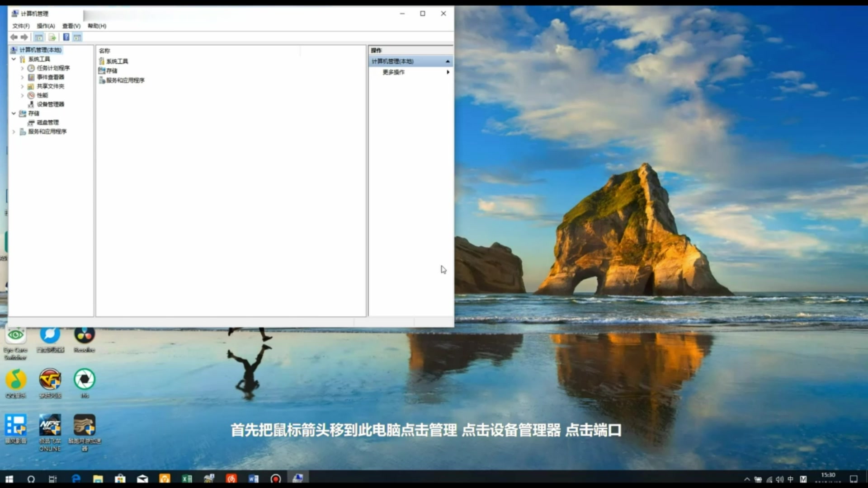The width and height of the screenshot is (868, 488).
Task: Toggle the input method language indicator 中
Action: 790,479
